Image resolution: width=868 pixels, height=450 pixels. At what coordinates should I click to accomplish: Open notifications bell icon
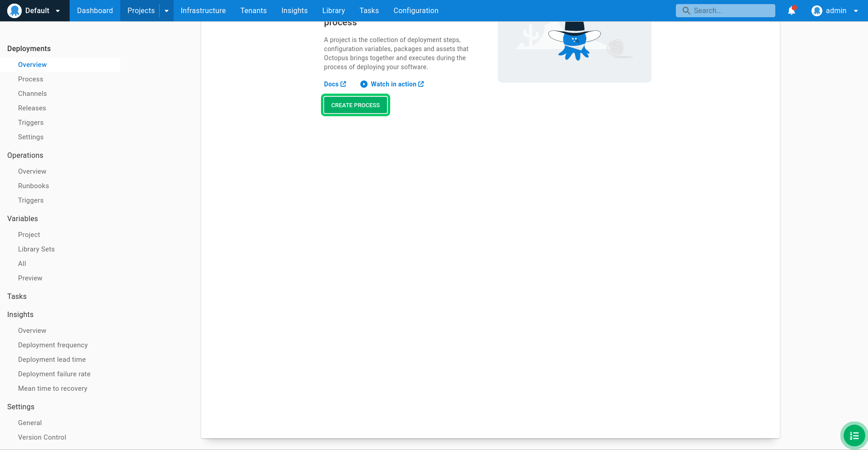pyautogui.click(x=792, y=10)
